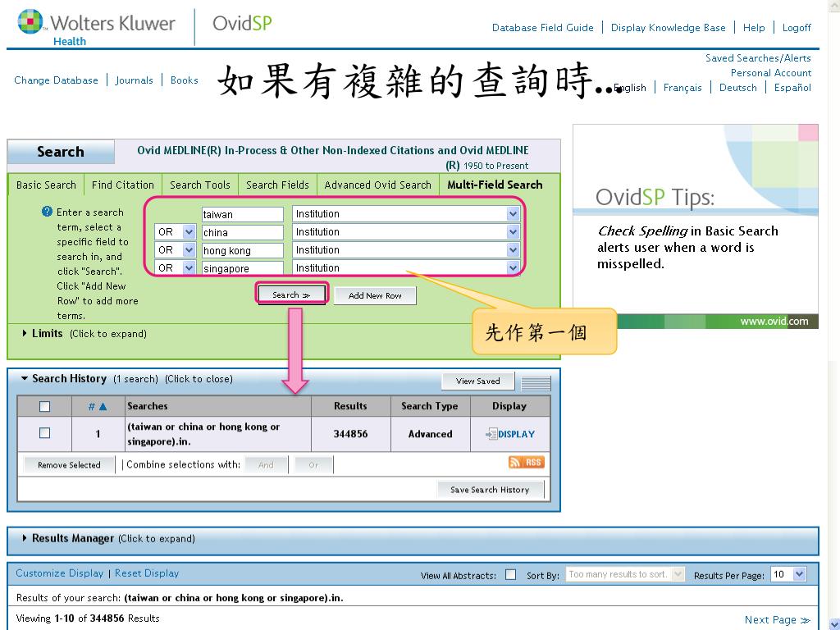Image resolution: width=840 pixels, height=630 pixels.
Task: Switch to the Advanced Ovid Search tab
Action: [x=377, y=185]
